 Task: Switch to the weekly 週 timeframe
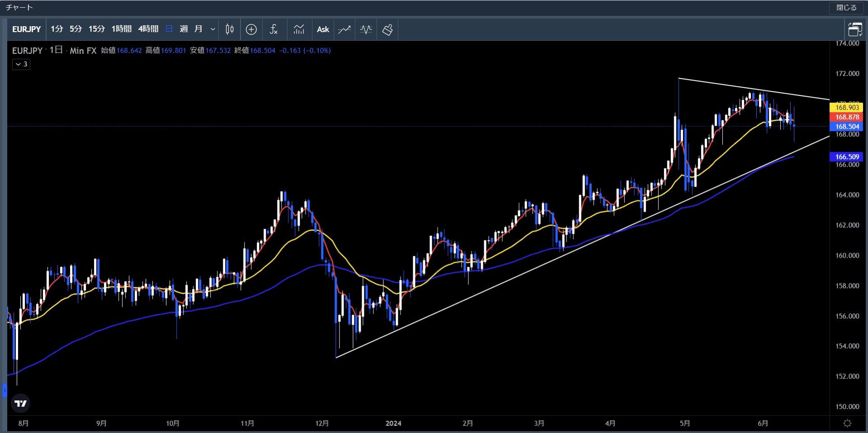[184, 29]
